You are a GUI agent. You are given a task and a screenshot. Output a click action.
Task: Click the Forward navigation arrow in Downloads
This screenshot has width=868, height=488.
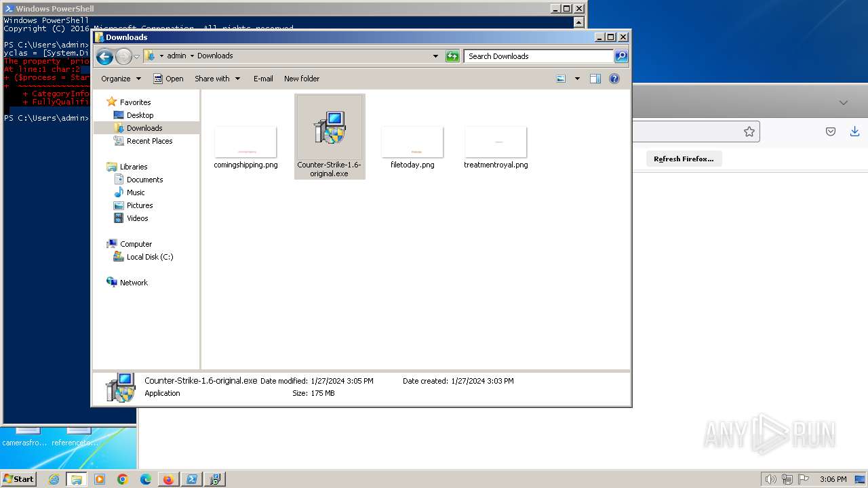tap(123, 56)
